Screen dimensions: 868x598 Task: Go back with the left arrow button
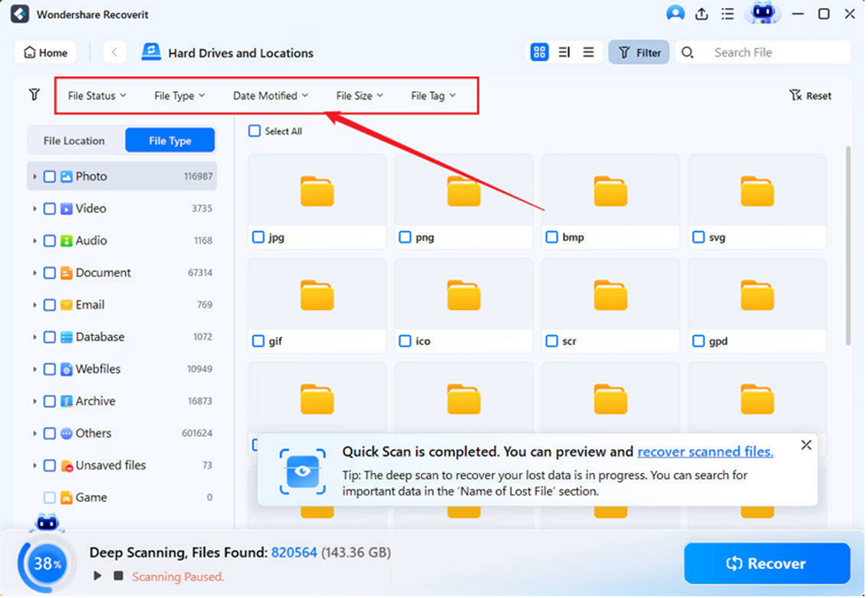pos(114,52)
